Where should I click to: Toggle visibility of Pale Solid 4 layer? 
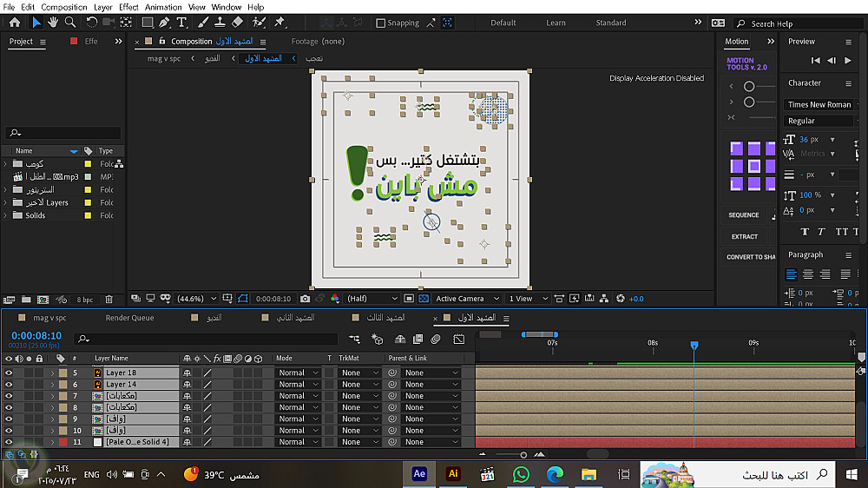coord(9,442)
